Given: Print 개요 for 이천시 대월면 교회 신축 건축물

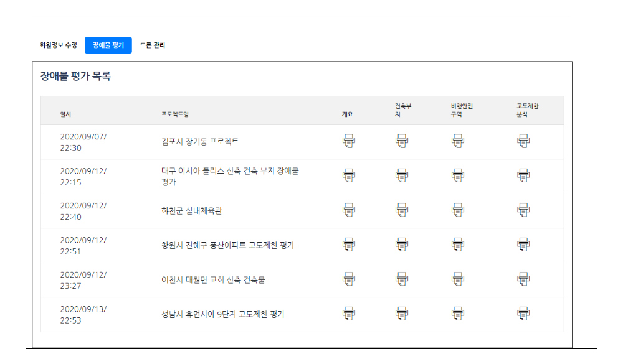Looking at the screenshot, I should [348, 279].
